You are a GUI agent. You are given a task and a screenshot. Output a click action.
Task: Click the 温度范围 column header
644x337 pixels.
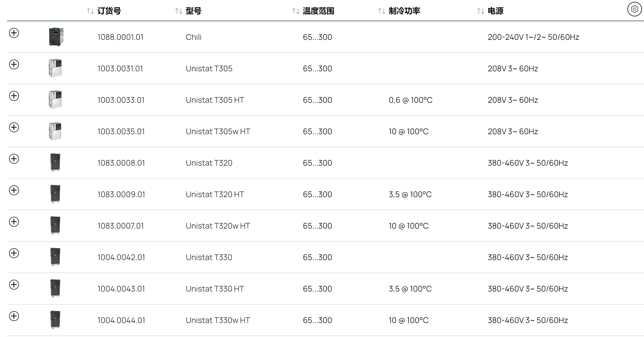click(x=318, y=11)
